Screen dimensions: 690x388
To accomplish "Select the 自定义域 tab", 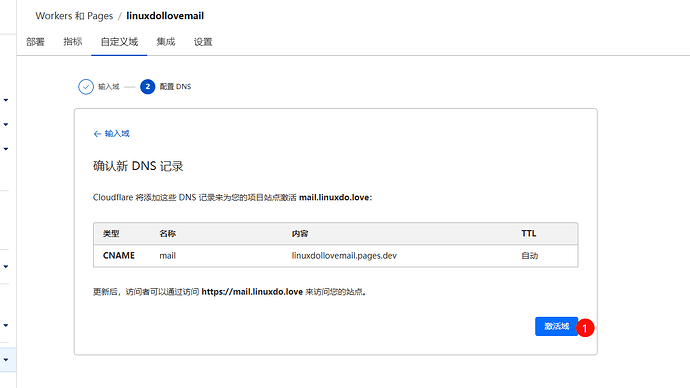I will [x=119, y=42].
